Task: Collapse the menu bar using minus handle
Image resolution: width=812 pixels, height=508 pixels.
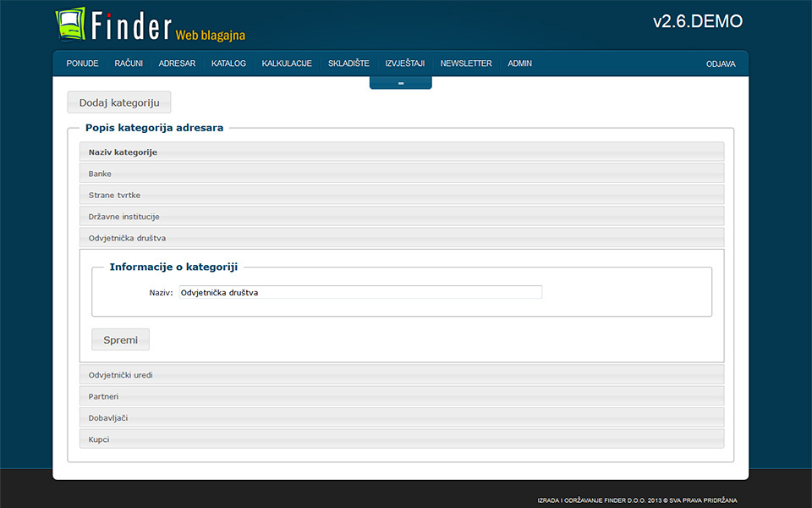Action: (400, 83)
